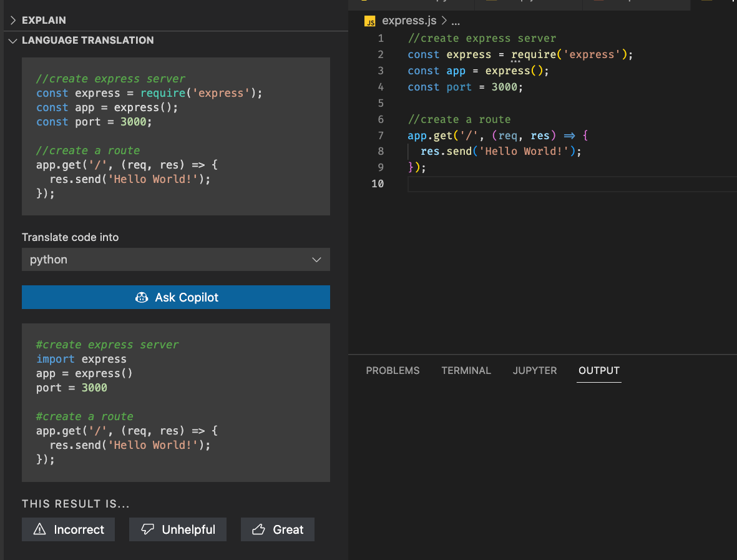Click the EXPLAIN section header label
737x560 pixels.
tap(44, 20)
